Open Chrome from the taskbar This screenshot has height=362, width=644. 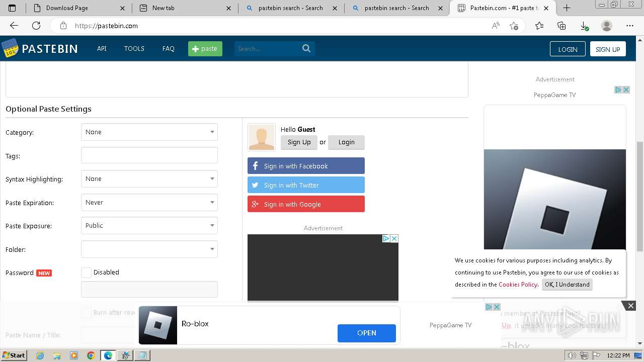pos(91,355)
